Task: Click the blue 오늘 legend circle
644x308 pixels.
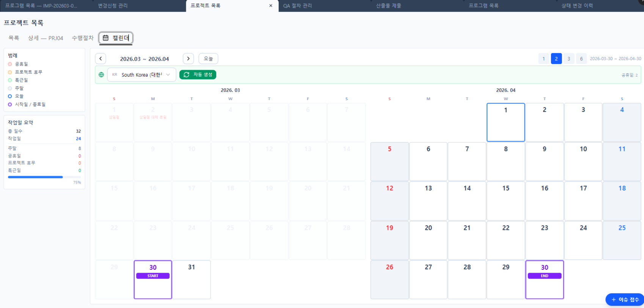Action: [x=10, y=96]
